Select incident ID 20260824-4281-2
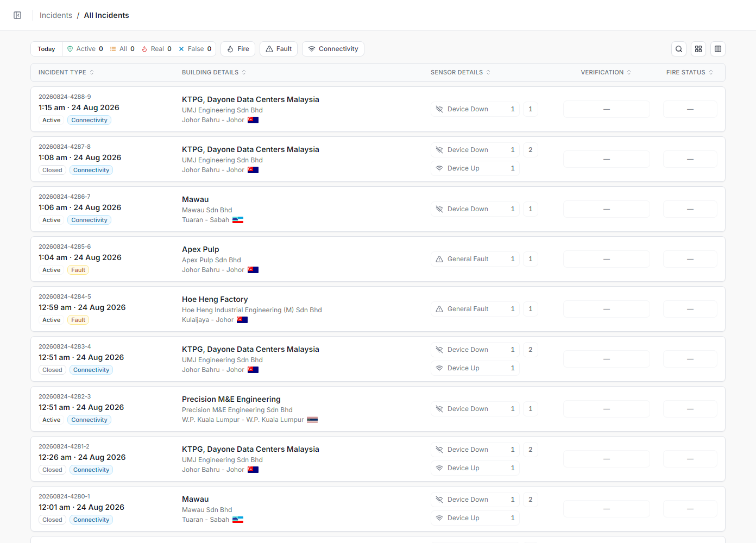Viewport: 756px width, 543px height. 64,446
